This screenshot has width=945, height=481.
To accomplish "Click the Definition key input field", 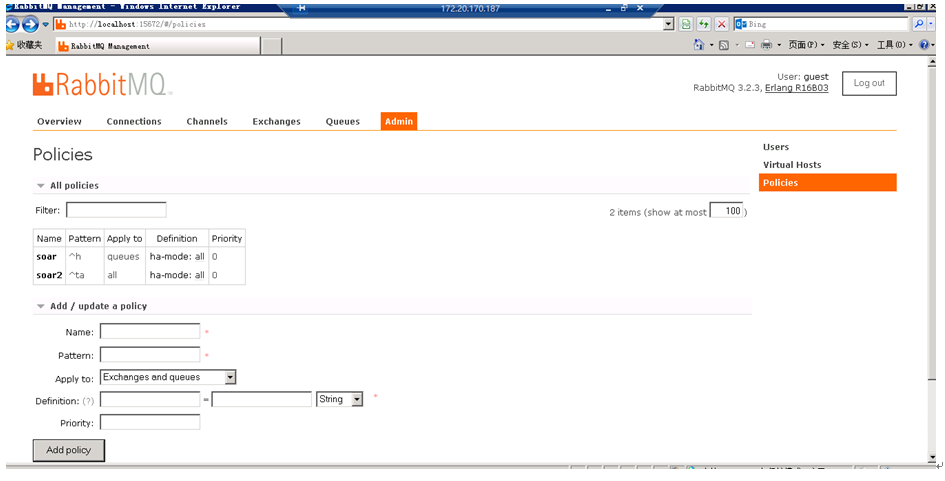I will pyautogui.click(x=150, y=399).
